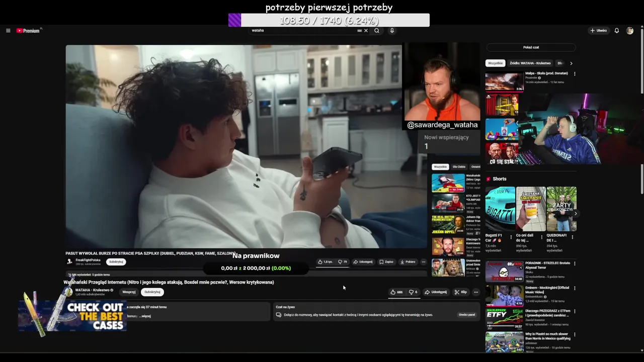Open options for PORADNIK - STRZELEC Brotato video
This screenshot has height=362, width=644.
pos(575,263)
